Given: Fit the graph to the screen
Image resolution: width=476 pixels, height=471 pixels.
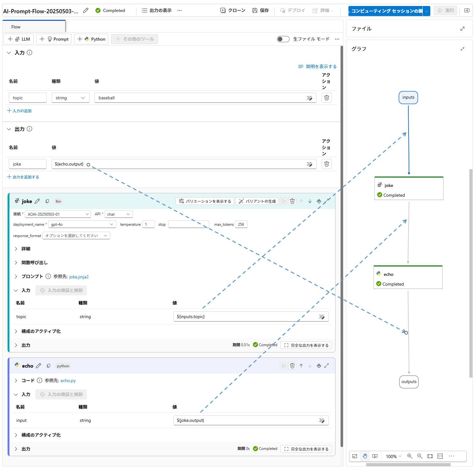Looking at the screenshot, I should pyautogui.click(x=430, y=456).
